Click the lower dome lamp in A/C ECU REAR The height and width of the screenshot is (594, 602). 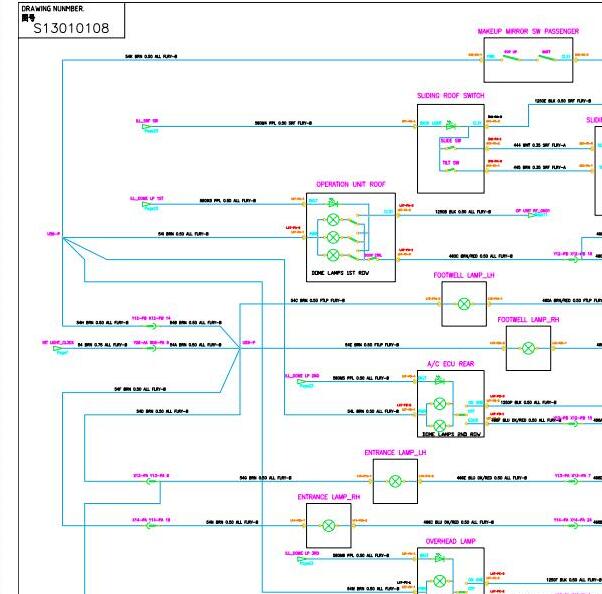coord(440,425)
